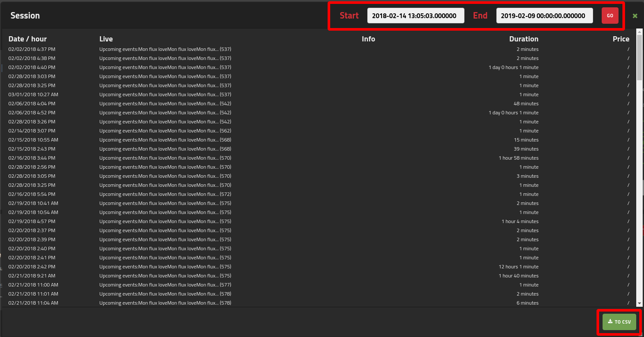Viewport: 644px width, 337px height.
Task: Select row dated 02/14/2018 3:07 PM
Action: [x=319, y=131]
